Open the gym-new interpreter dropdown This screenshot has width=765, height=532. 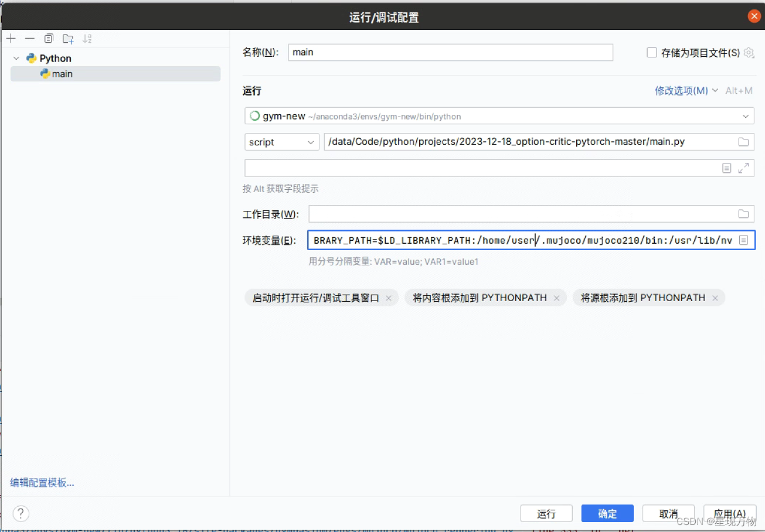pyautogui.click(x=499, y=116)
